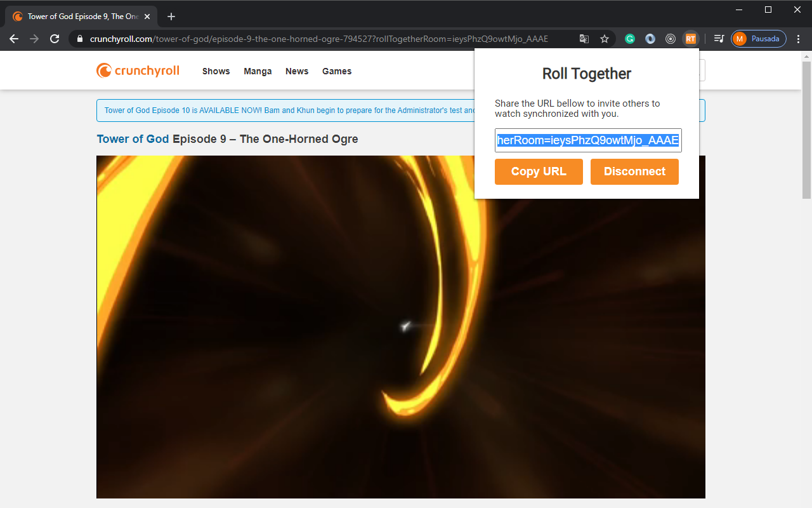
Task: Open the media controls icon in toolbar
Action: point(719,39)
